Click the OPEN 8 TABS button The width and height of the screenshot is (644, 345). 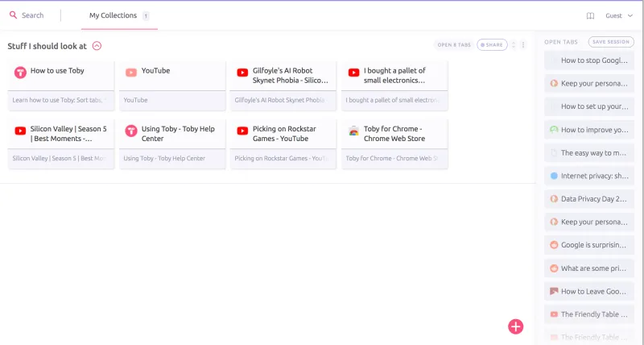(454, 45)
